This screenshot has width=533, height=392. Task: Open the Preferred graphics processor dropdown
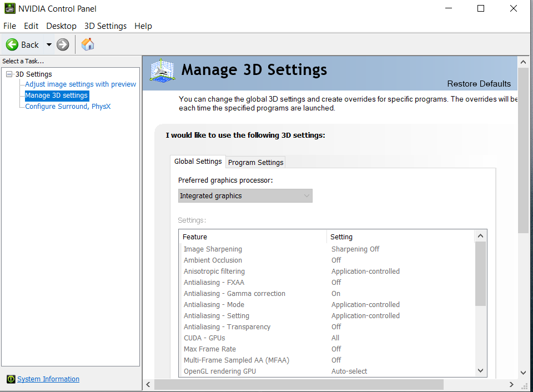pyautogui.click(x=245, y=196)
